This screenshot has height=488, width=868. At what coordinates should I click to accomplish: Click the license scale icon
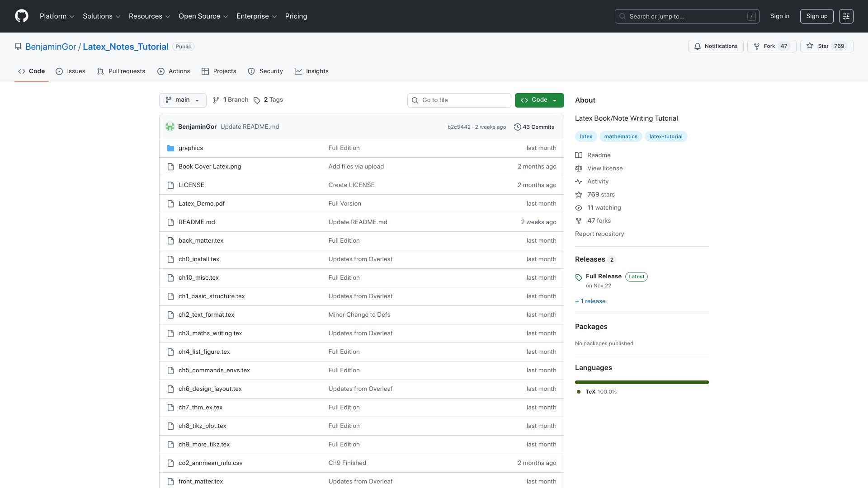coord(579,169)
